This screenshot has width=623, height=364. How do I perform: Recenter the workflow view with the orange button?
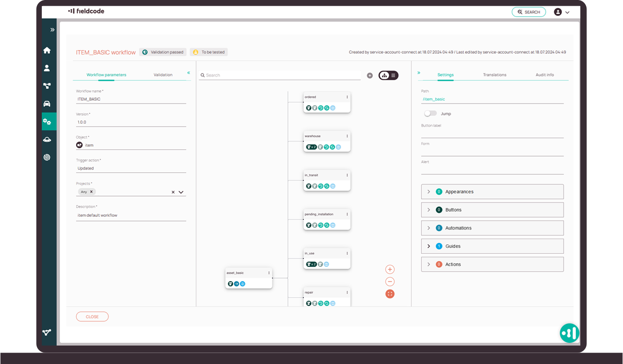[x=390, y=294]
